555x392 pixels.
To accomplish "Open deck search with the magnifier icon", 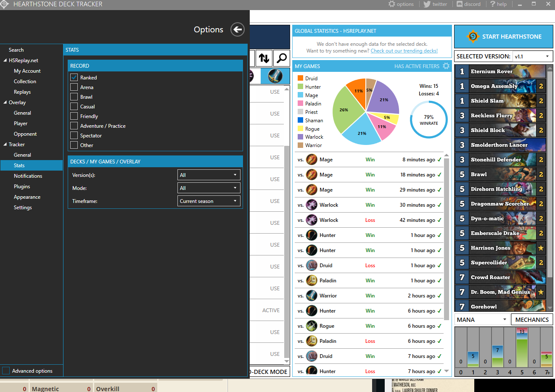I will [282, 58].
